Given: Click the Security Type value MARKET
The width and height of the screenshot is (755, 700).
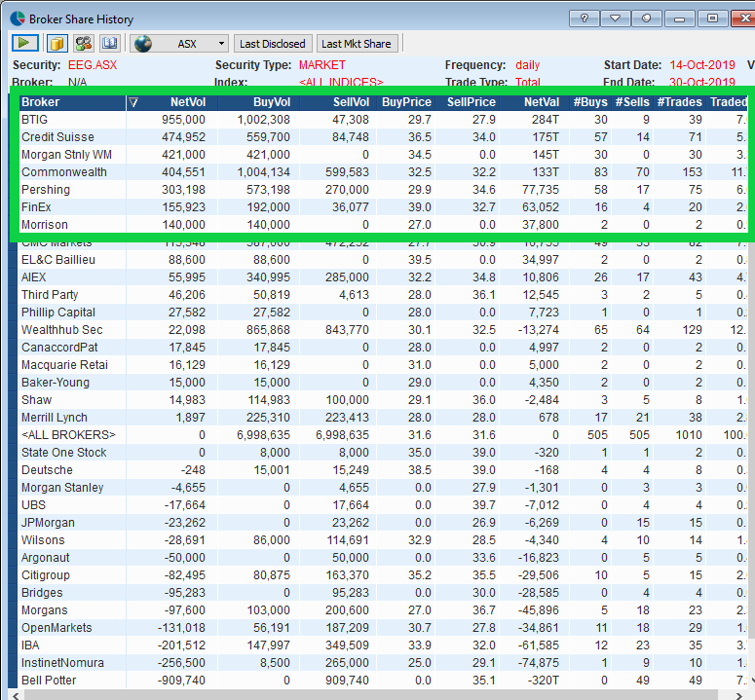Looking at the screenshot, I should [322, 65].
